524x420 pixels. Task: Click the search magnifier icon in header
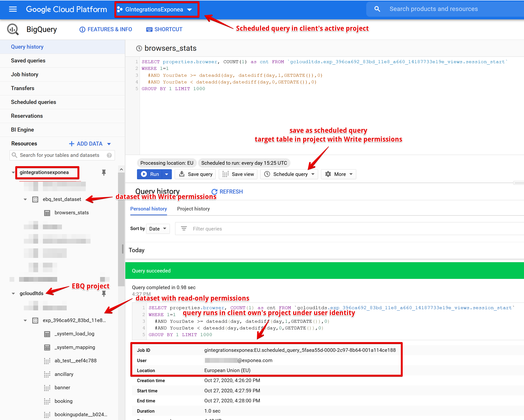(x=377, y=9)
